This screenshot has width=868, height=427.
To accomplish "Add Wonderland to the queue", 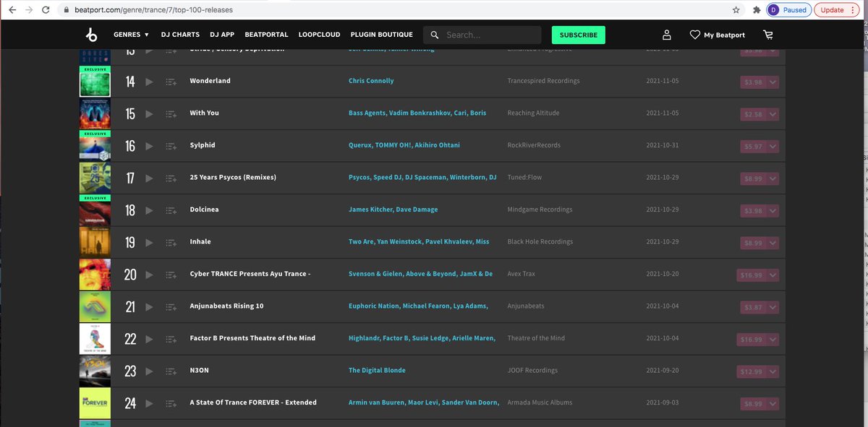I will click(x=171, y=82).
